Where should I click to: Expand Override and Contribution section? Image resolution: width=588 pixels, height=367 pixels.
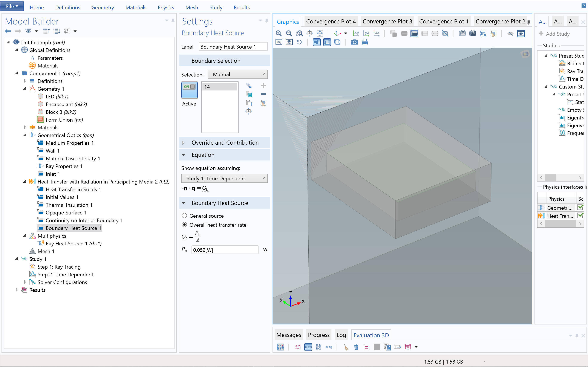[225, 143]
